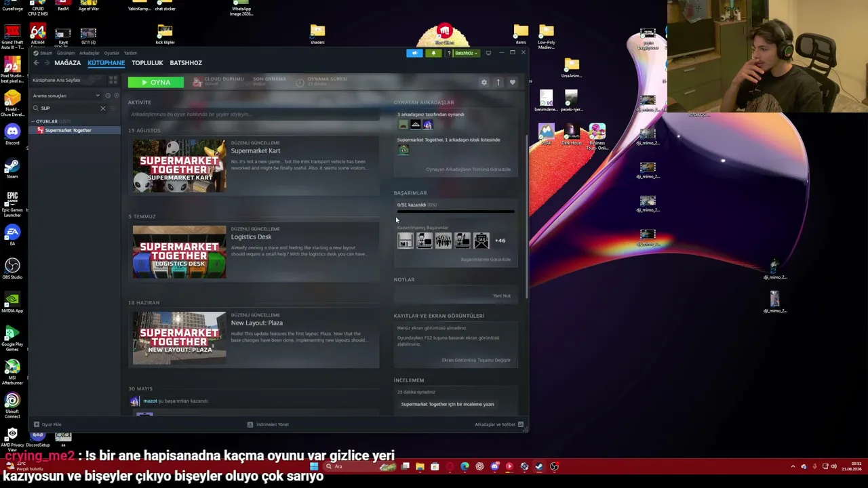
Task: Click the mazot user activity link
Action: pos(150,401)
